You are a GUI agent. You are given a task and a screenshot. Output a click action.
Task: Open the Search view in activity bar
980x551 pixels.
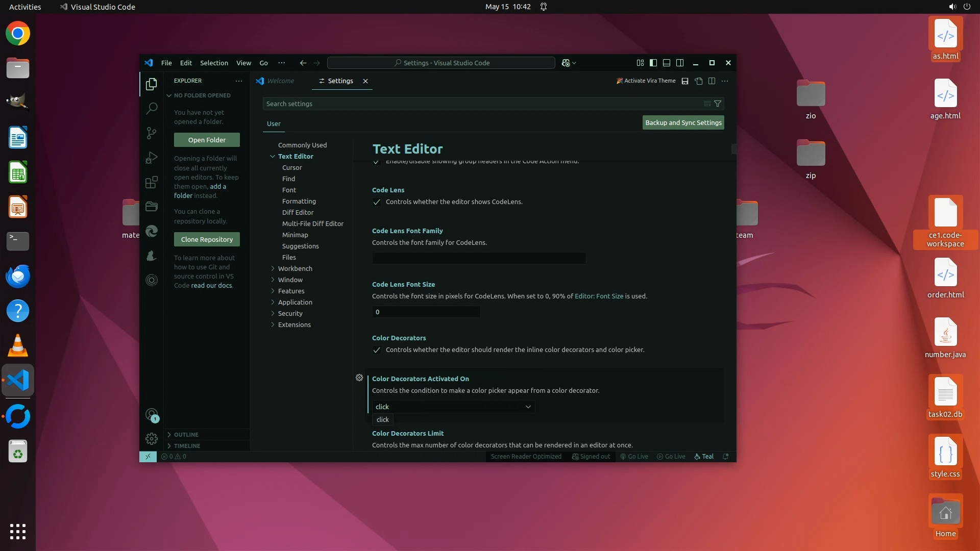(152, 108)
